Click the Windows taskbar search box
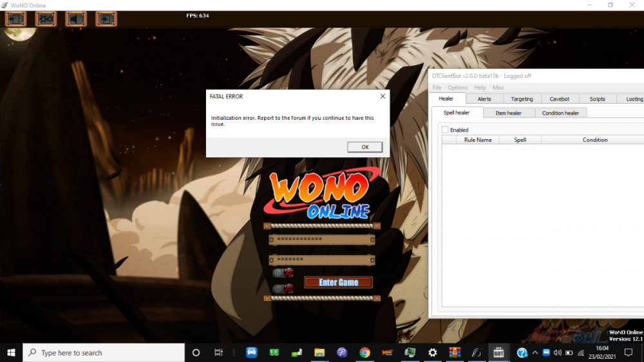This screenshot has width=644, height=362. [103, 352]
